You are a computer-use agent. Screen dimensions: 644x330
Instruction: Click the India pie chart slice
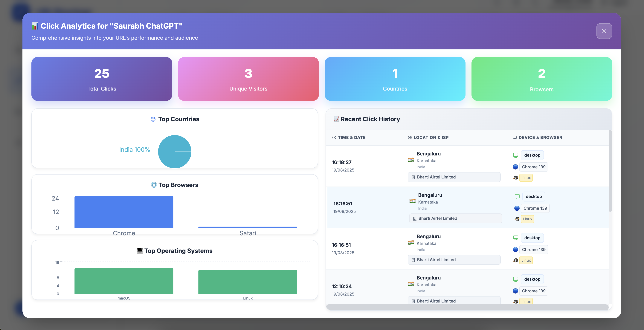coord(175,152)
